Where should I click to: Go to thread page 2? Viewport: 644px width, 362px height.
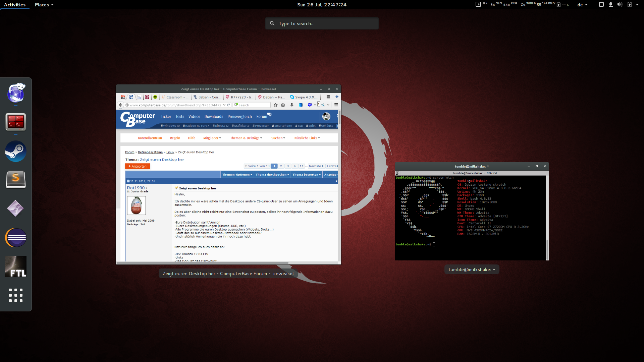click(x=281, y=166)
